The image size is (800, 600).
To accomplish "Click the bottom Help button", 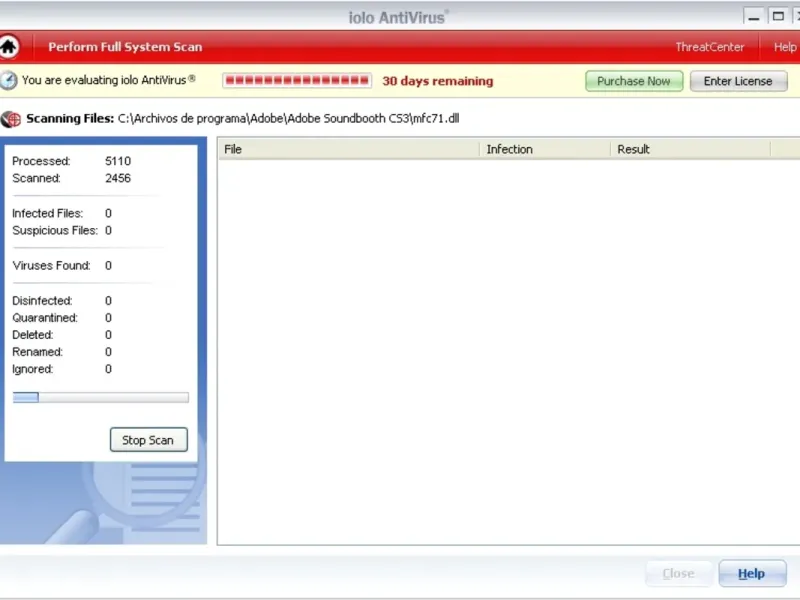I will click(752, 573).
